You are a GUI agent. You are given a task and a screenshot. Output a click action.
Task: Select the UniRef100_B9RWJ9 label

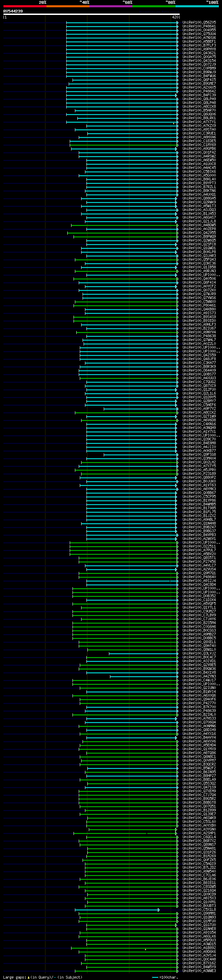[x=199, y=72]
